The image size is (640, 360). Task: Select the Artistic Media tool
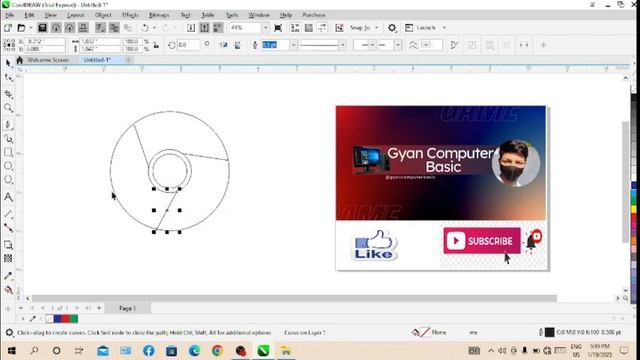pos(8,139)
